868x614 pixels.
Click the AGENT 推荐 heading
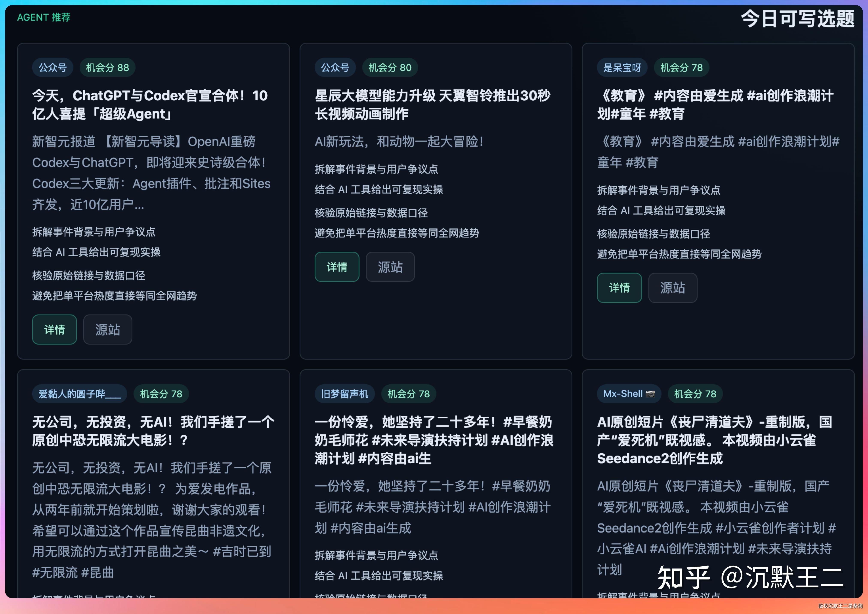click(x=44, y=17)
